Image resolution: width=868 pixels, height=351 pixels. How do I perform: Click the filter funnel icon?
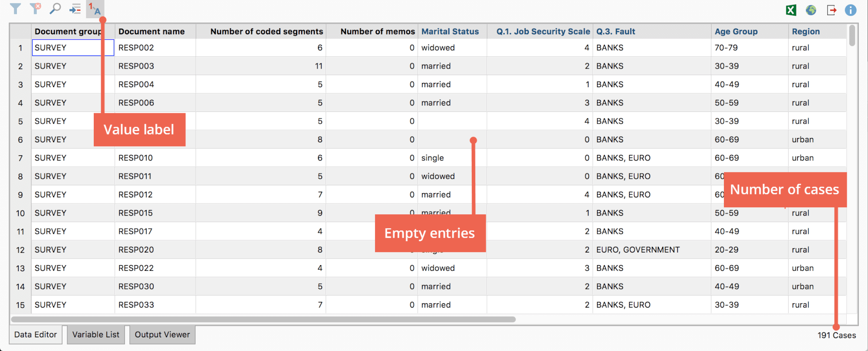(x=15, y=9)
